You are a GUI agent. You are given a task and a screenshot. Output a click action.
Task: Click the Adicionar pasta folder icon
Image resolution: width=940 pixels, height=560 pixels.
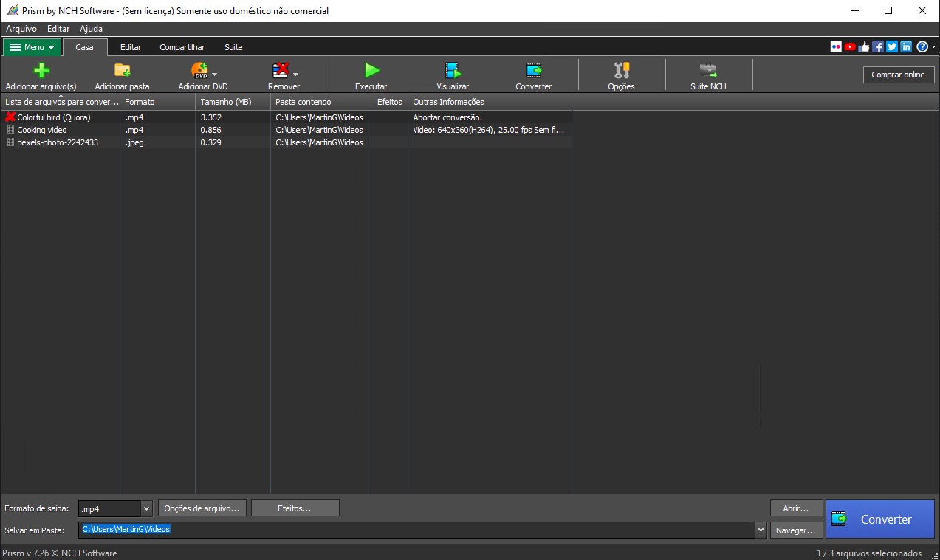tap(123, 71)
